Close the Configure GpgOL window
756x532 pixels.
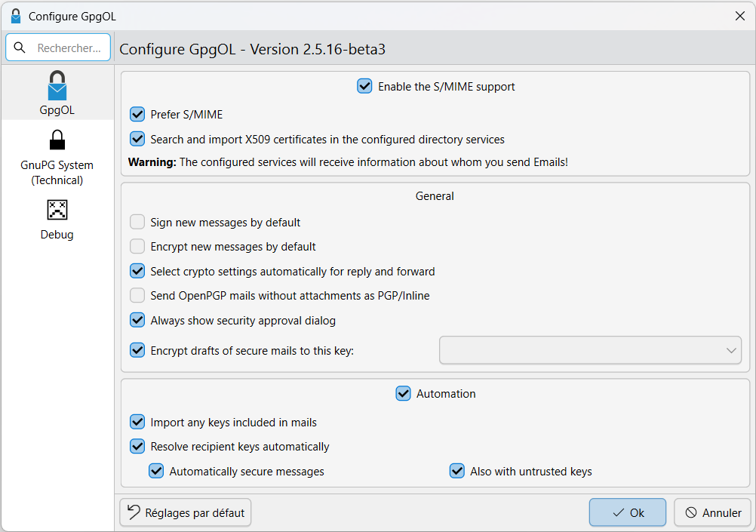coord(740,16)
